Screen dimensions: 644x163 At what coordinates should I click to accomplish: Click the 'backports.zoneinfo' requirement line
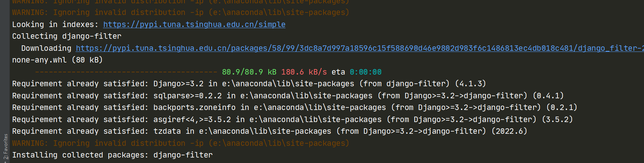coord(294,107)
